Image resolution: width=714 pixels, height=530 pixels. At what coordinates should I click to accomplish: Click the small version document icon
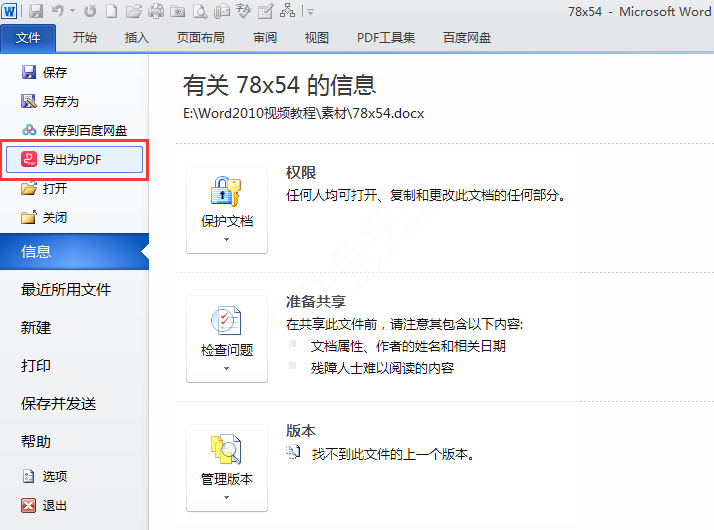pos(293,452)
